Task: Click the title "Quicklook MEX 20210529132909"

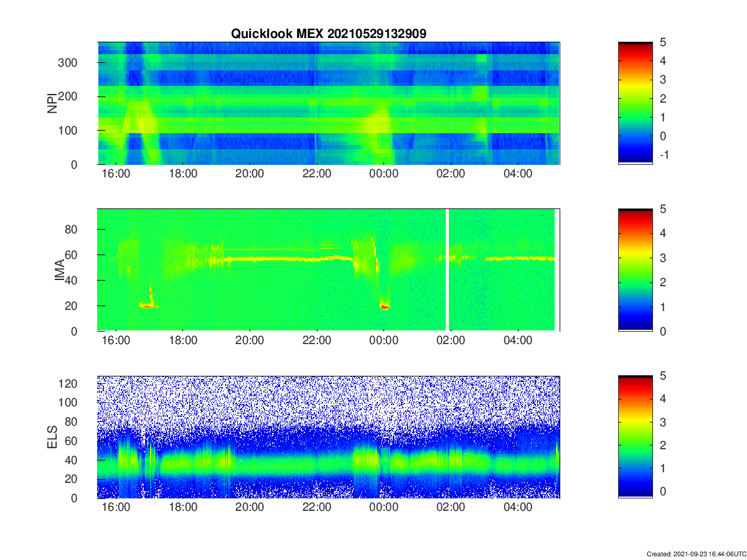Action: [x=329, y=34]
